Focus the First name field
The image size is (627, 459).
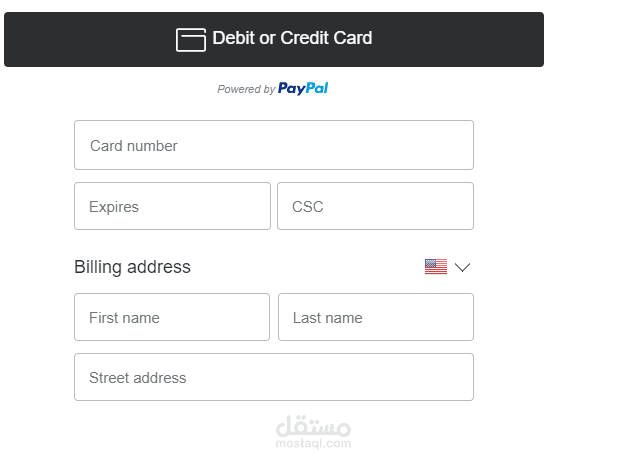tap(172, 317)
